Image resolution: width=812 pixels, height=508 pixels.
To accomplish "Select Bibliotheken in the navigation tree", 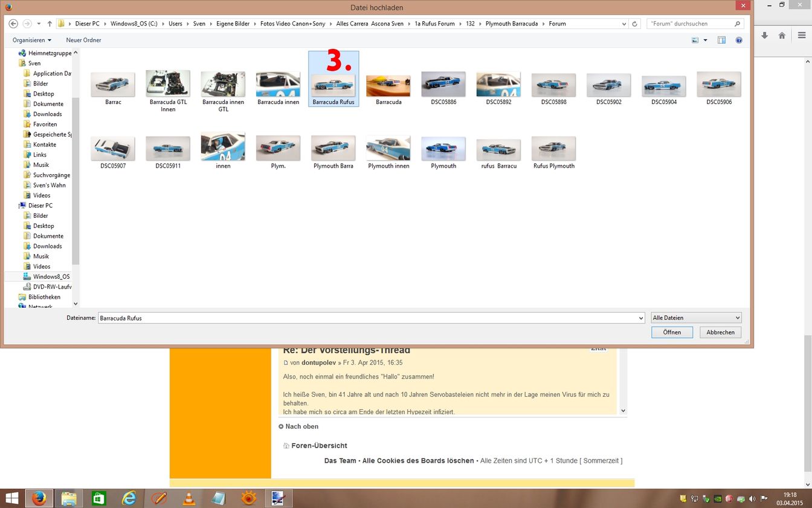I will [44, 297].
